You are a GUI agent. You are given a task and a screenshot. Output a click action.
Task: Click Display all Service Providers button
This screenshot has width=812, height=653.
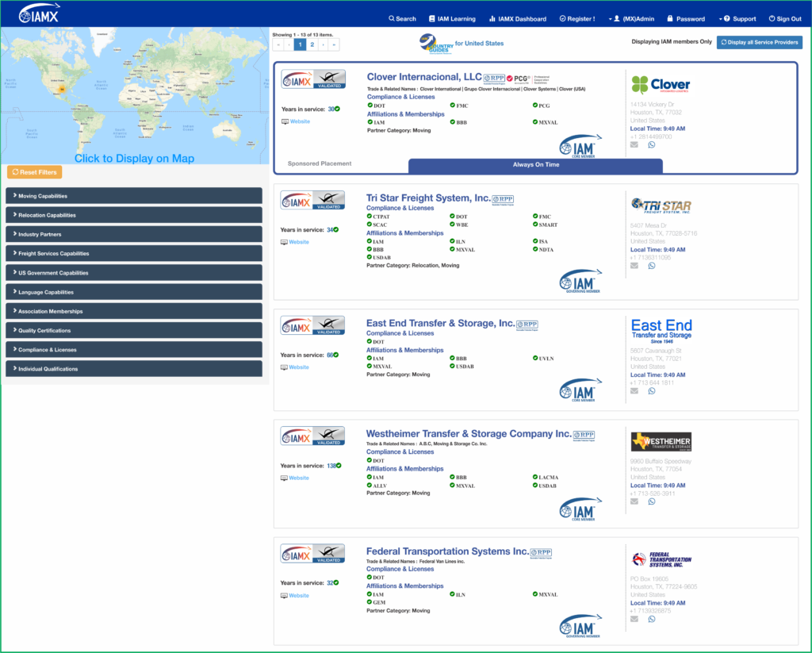(760, 43)
